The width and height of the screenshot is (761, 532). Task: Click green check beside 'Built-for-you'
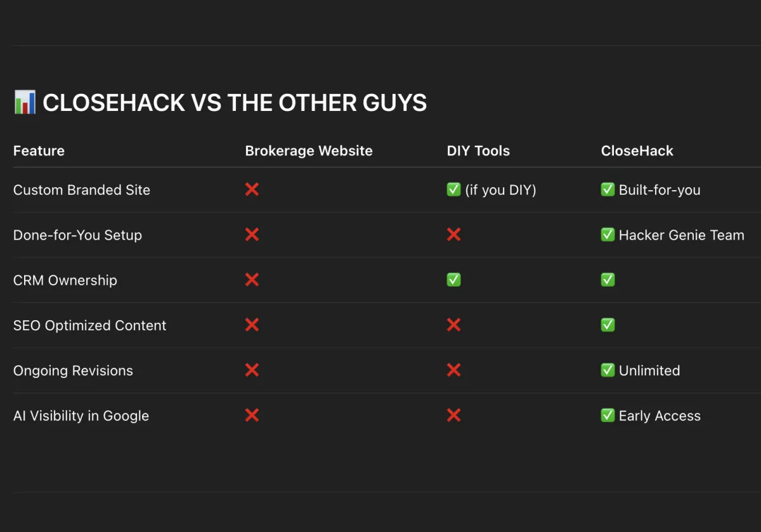[x=608, y=190]
